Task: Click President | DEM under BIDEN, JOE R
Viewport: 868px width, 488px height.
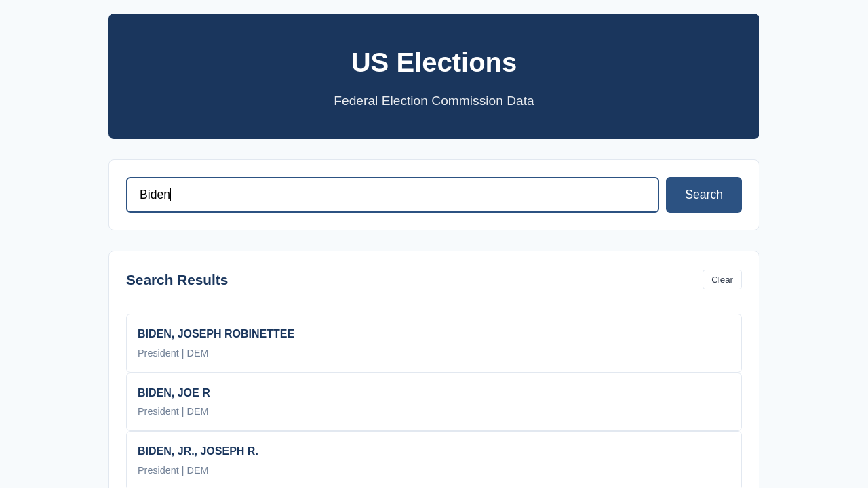Action: click(x=173, y=411)
